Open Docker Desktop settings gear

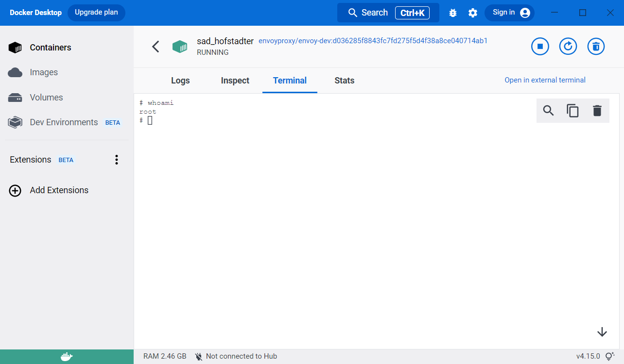point(473,13)
